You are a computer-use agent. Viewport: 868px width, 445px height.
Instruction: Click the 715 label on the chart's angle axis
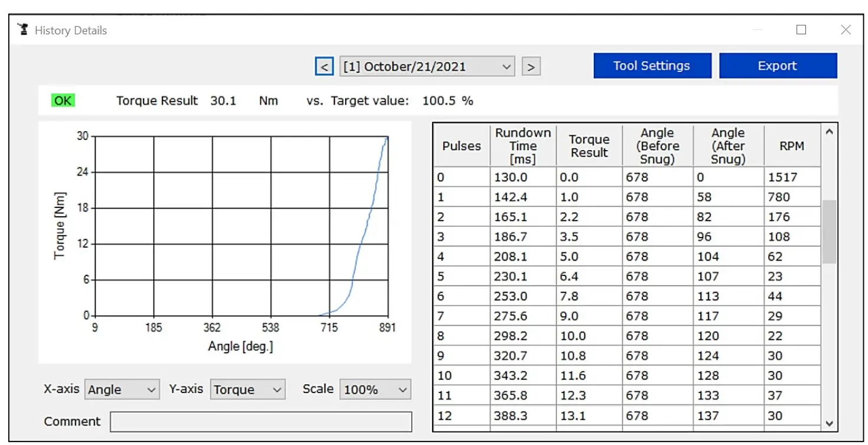(x=329, y=327)
